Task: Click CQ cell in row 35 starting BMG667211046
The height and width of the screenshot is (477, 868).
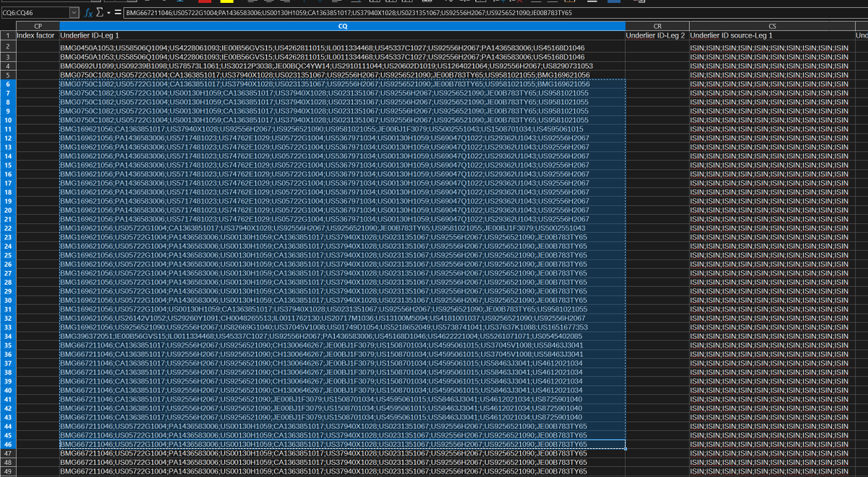Action: tap(341, 345)
